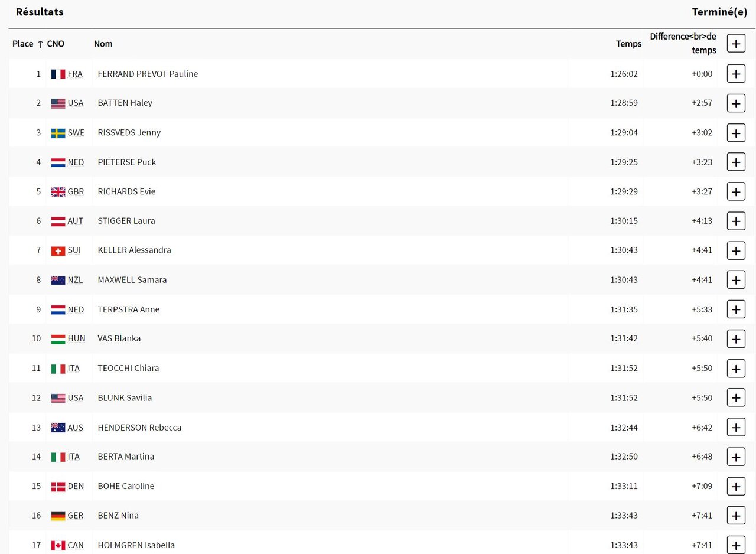Show more info for Richards Evie
Screen dimensions: 756x554
point(735,191)
